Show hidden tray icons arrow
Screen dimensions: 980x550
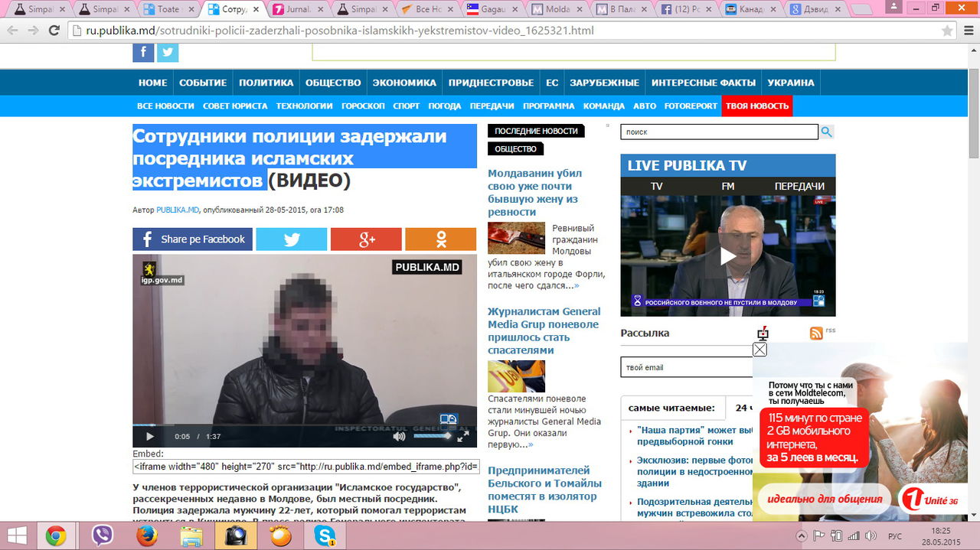(802, 536)
